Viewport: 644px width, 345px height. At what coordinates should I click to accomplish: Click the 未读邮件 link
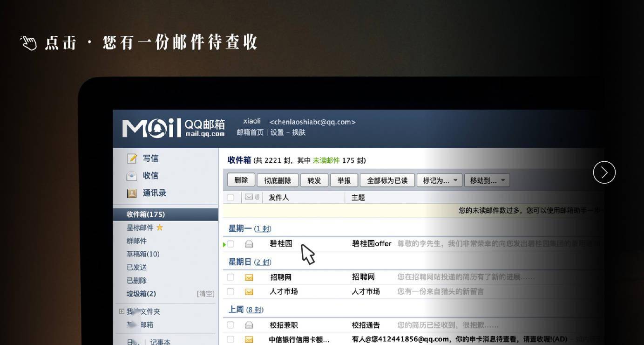pyautogui.click(x=326, y=160)
